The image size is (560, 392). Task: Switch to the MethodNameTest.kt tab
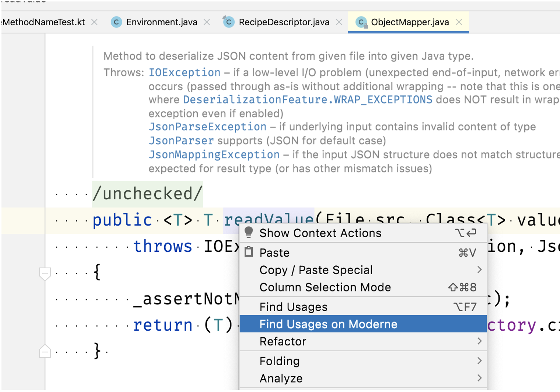click(x=43, y=22)
